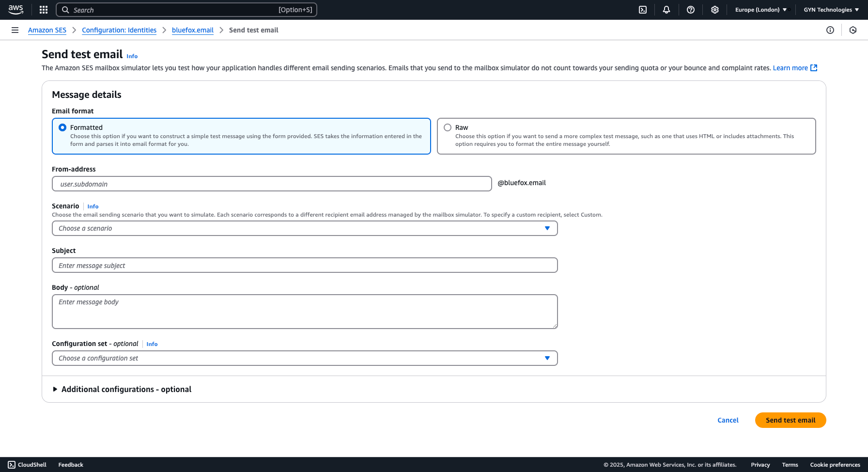Open the Choose a configuration set dropdown
868x472 pixels.
tap(305, 358)
